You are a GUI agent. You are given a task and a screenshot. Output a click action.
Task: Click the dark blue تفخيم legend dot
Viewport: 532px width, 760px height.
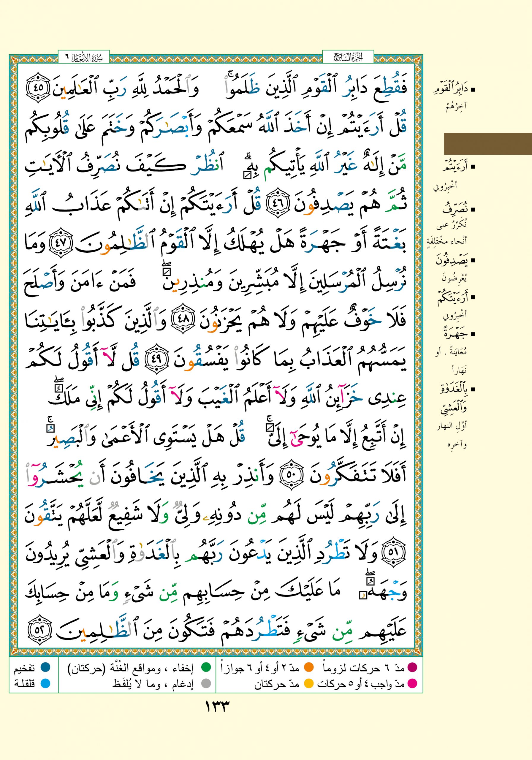pos(45,667)
